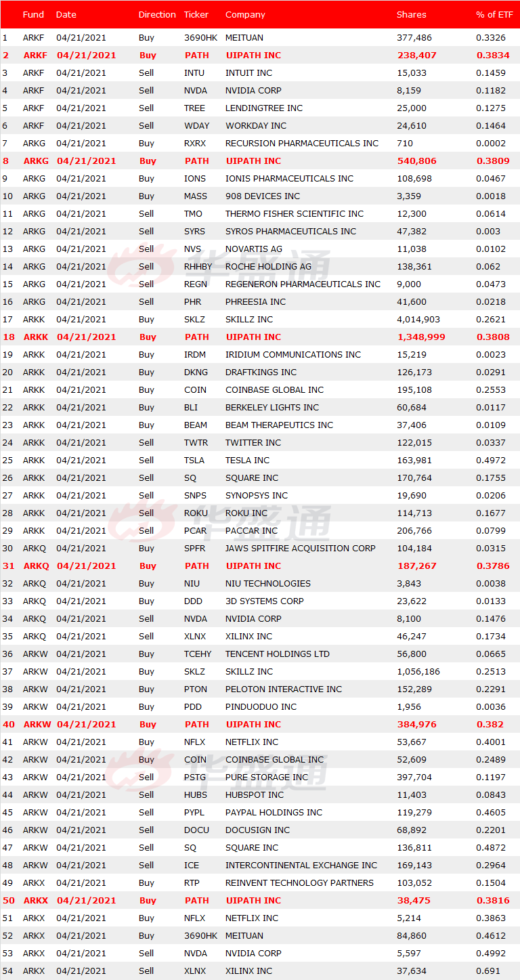520x980 pixels.
Task: Select MEITUAN in row 1
Action: pyautogui.click(x=244, y=37)
